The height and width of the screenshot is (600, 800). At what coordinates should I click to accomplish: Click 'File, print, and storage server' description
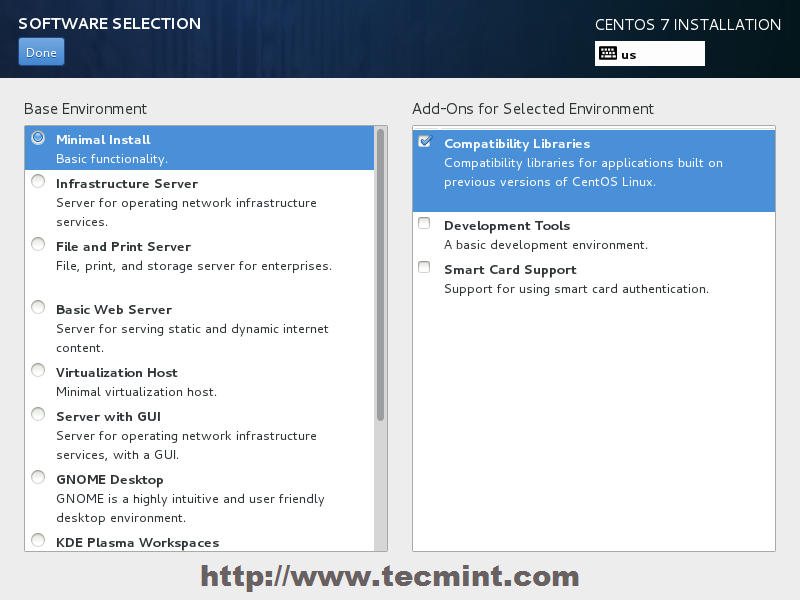[194, 266]
